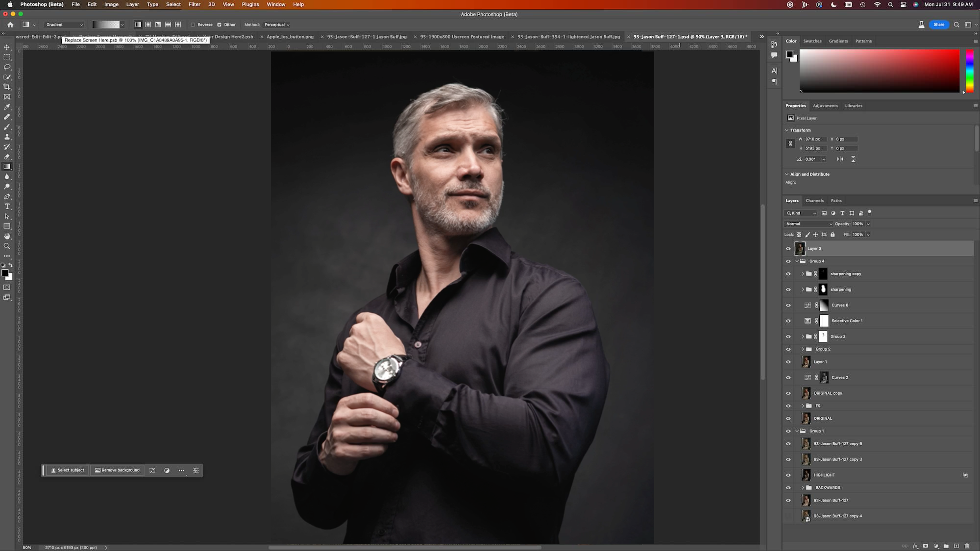Open the Filter menu
The width and height of the screenshot is (980, 551).
click(195, 4)
